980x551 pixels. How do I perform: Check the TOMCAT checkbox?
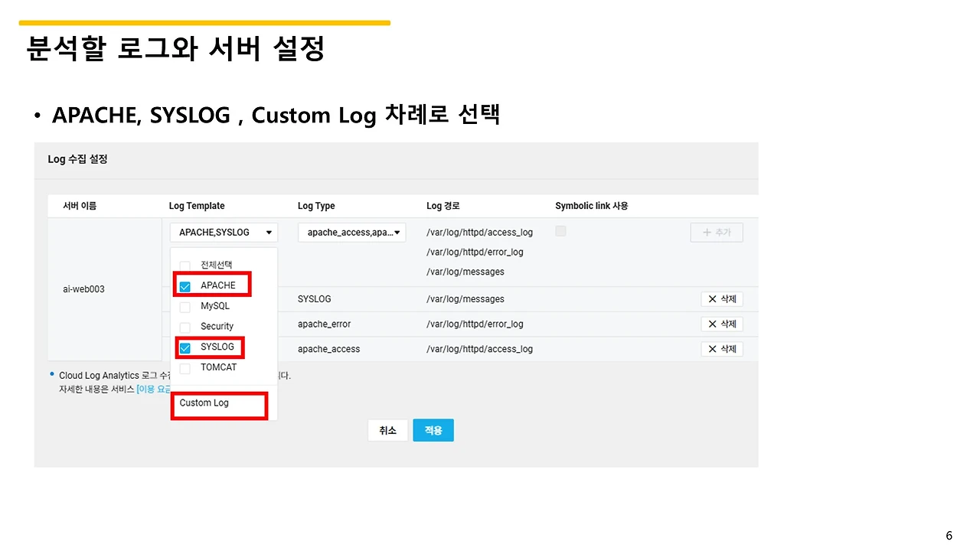click(185, 368)
